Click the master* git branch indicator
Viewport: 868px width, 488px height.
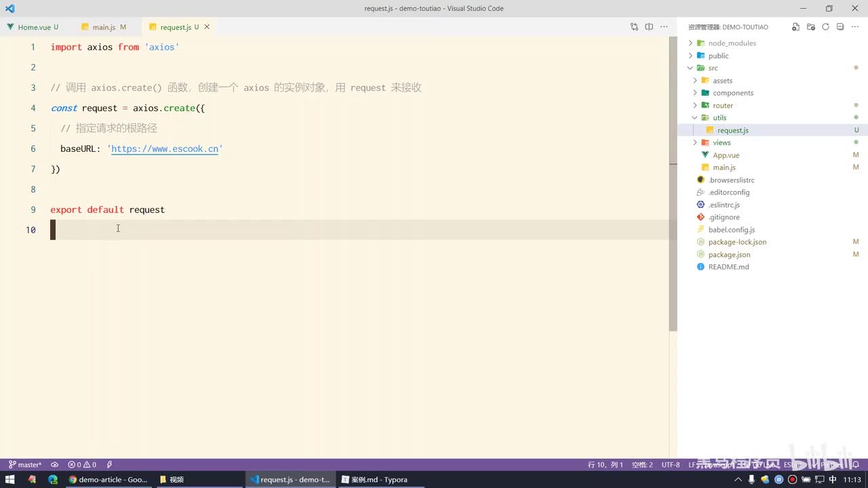pos(24,465)
